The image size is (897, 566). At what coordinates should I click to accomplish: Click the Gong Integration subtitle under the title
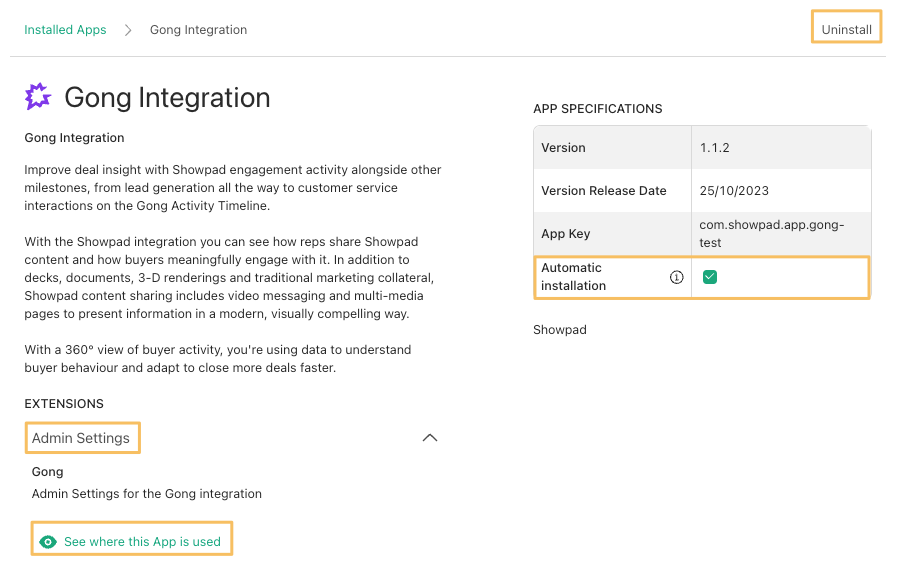pyautogui.click(x=74, y=137)
